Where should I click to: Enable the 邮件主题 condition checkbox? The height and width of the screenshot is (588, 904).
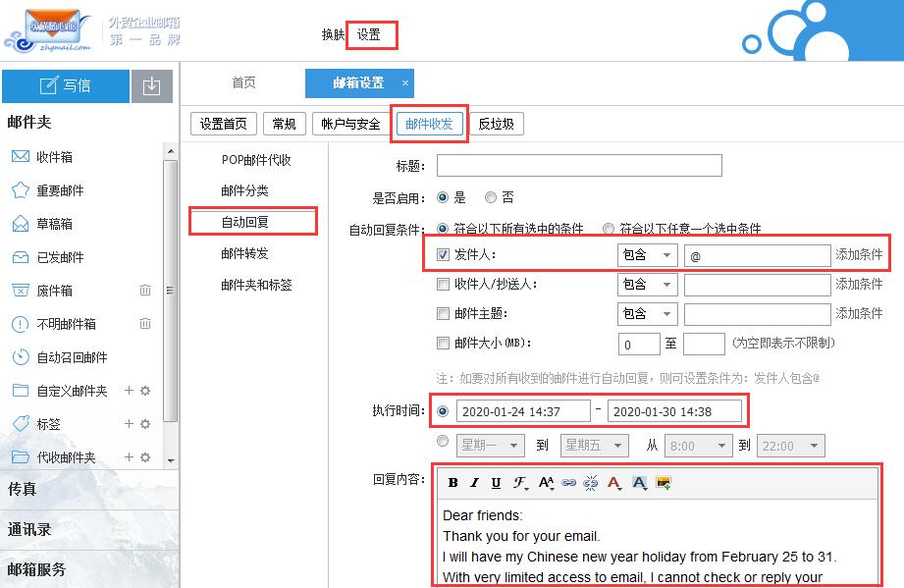coord(443,314)
